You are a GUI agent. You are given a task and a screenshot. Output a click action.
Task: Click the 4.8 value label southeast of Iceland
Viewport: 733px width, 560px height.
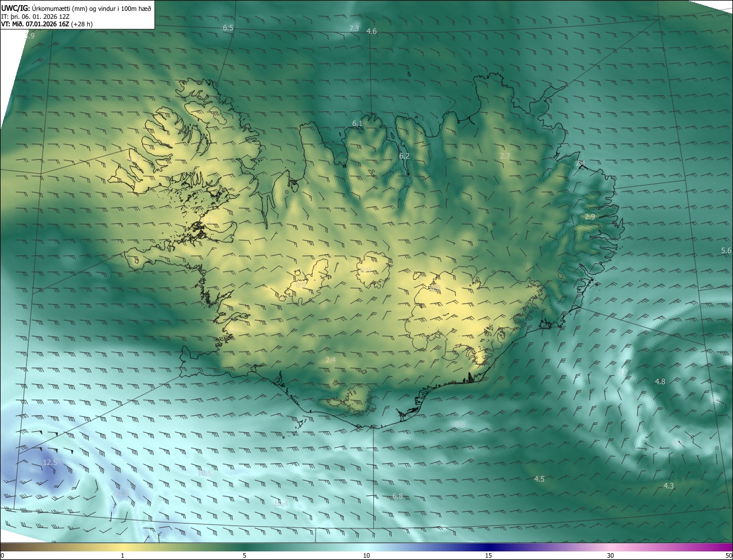point(660,382)
